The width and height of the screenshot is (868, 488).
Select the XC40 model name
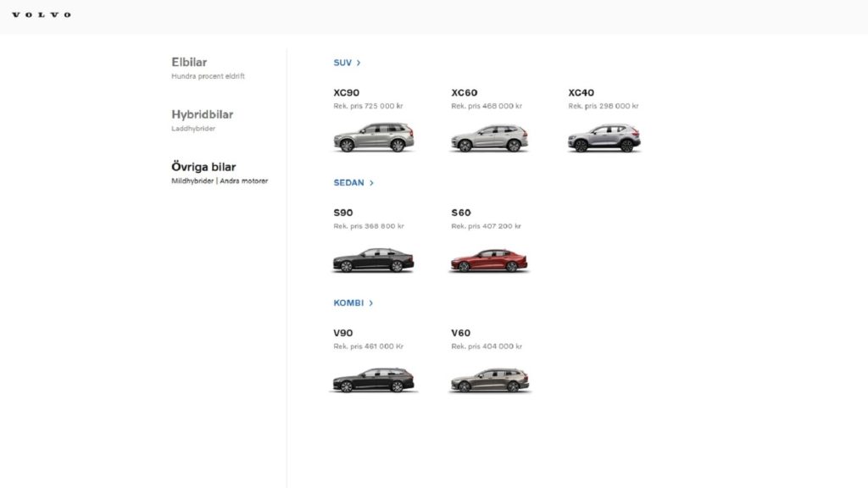[581, 92]
